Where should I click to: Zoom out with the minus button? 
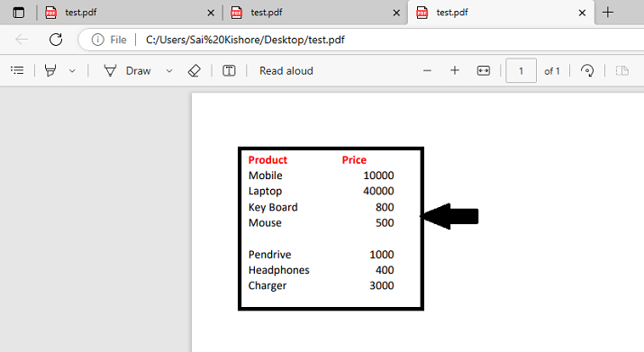tap(427, 70)
